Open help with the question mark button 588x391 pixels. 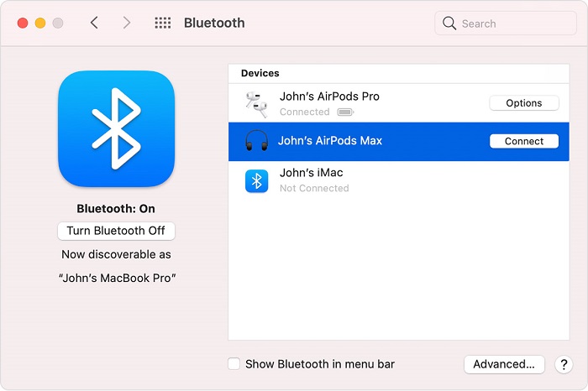coord(563,364)
